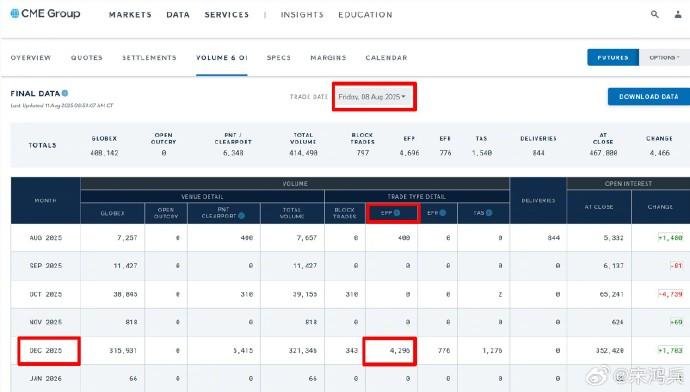Open the EDUCATION menu
Image resolution: width=690 pixels, height=392 pixels.
365,15
